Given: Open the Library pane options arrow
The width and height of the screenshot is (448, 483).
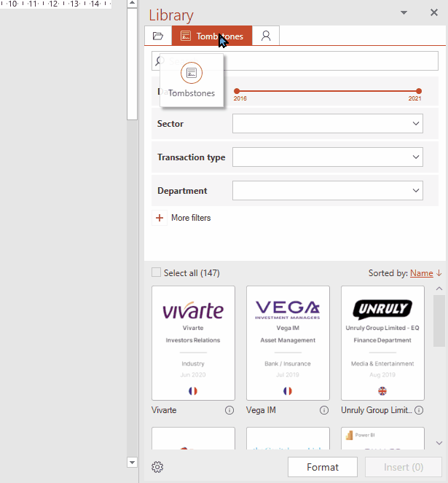Looking at the screenshot, I should pyautogui.click(x=404, y=12).
